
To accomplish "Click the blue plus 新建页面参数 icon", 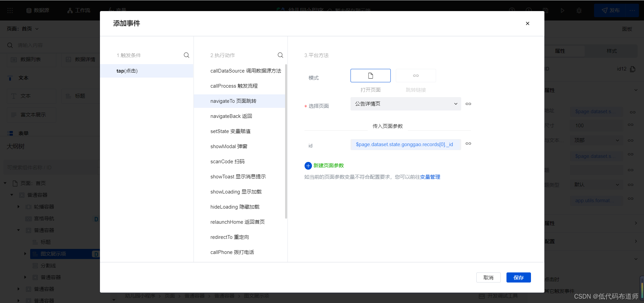I will (308, 166).
